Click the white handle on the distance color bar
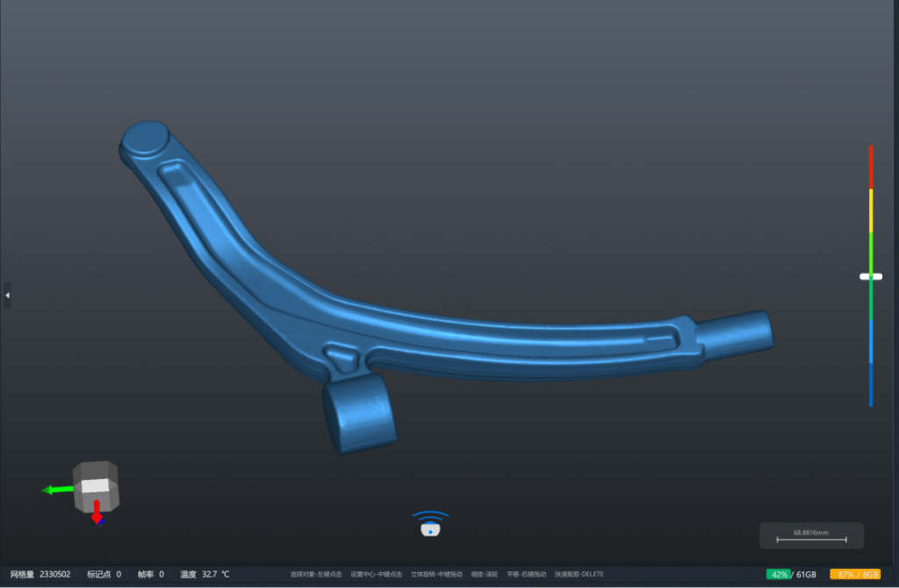This screenshot has width=899, height=588. (x=870, y=276)
